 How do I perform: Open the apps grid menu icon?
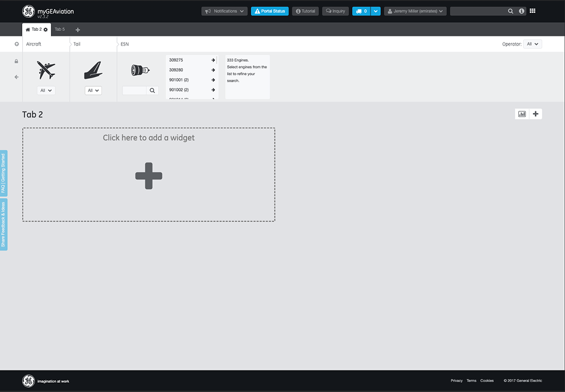(x=532, y=11)
